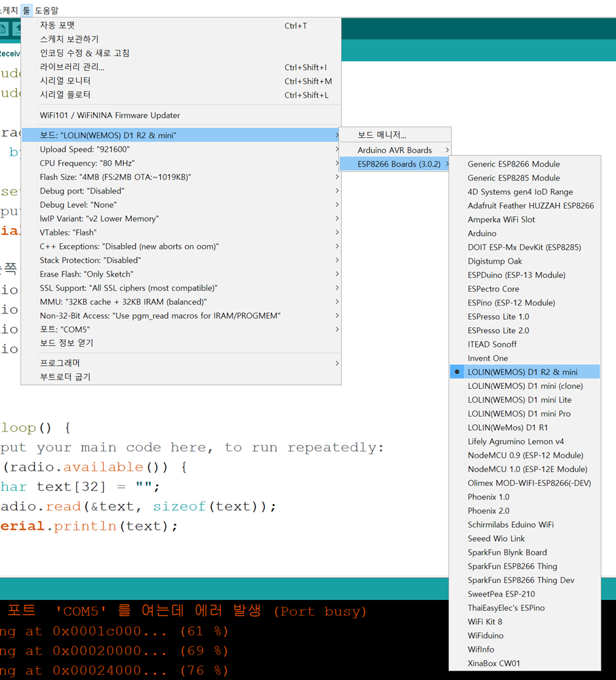The image size is (616, 680).
Task: Launch WiFi101 / WiFiNINA Firmware Updater
Action: coord(181,115)
